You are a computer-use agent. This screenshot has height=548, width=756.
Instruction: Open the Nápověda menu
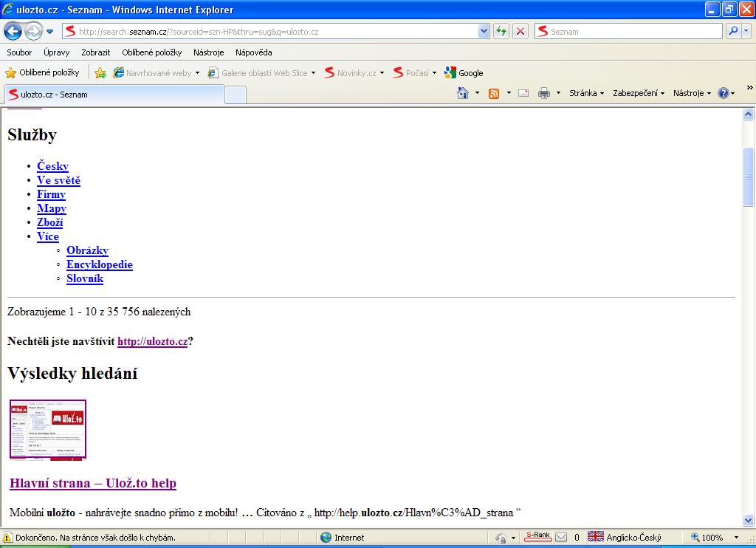pyautogui.click(x=254, y=52)
